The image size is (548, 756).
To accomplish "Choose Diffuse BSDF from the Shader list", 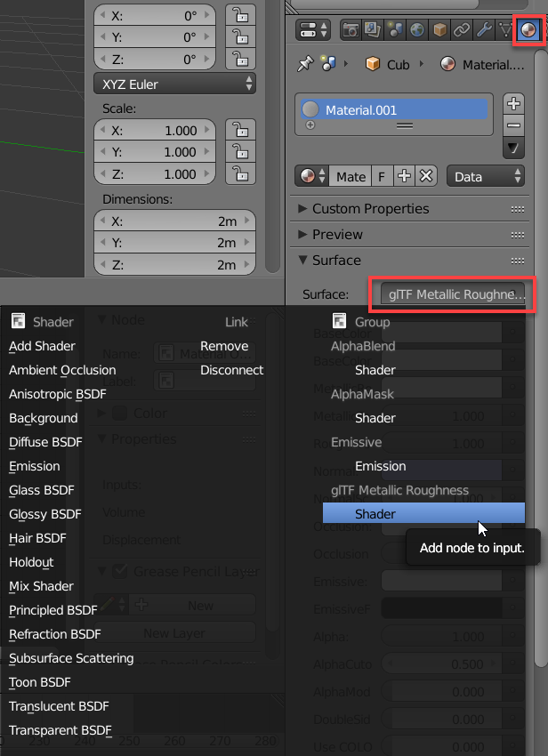I will (x=45, y=442).
